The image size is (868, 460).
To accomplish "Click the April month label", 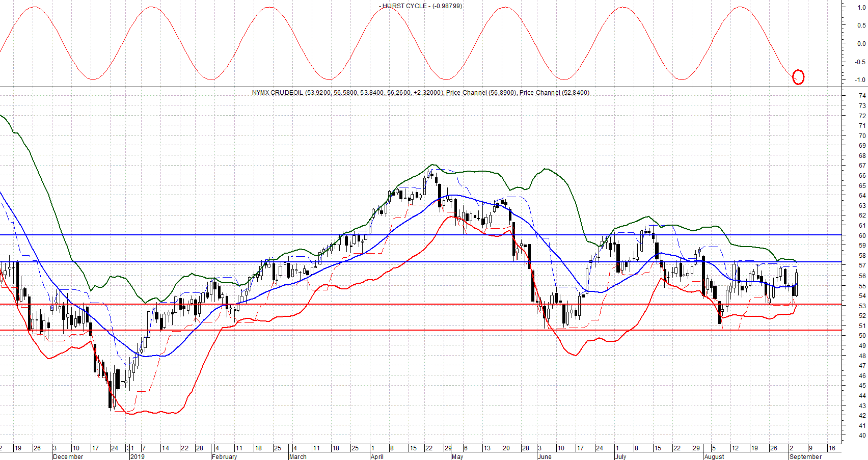I will pyautogui.click(x=377, y=456).
